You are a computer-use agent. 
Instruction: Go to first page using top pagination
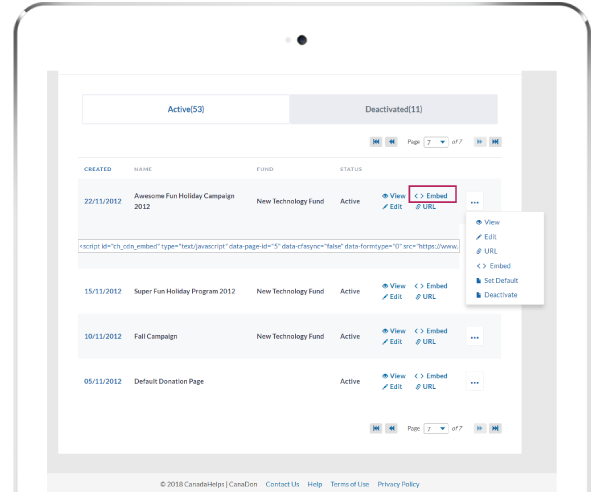(376, 142)
